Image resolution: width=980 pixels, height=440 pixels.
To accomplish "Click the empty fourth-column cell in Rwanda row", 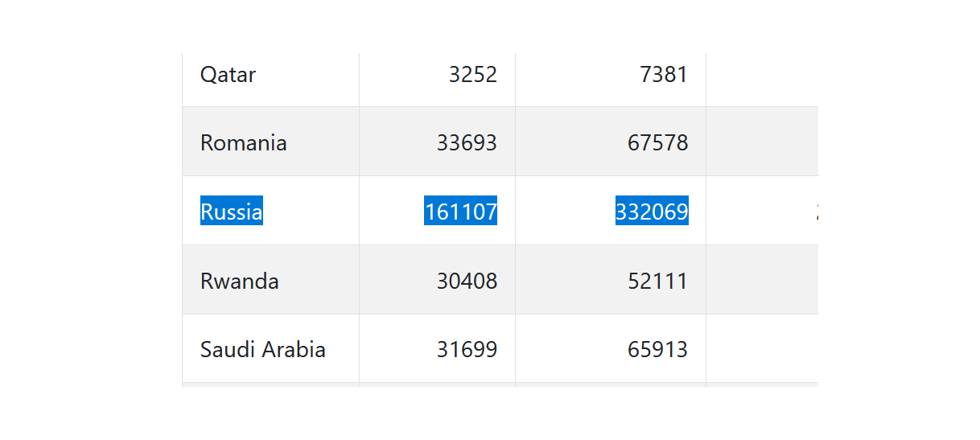I will coord(762,280).
